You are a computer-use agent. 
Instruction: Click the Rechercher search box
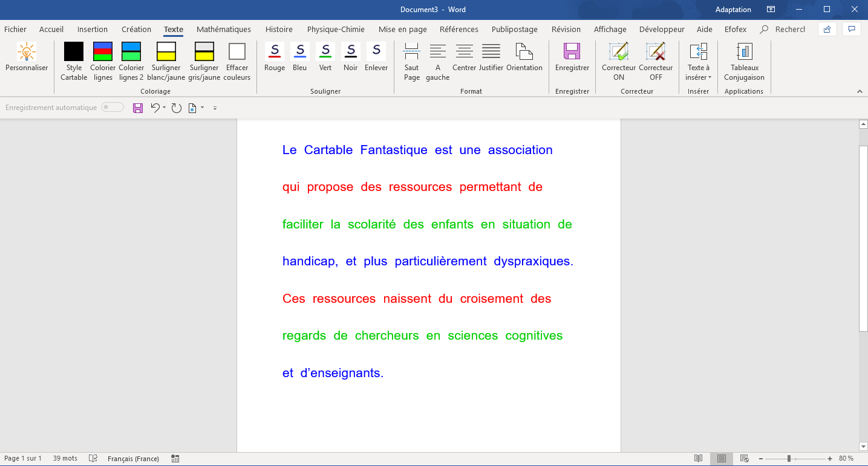click(784, 29)
